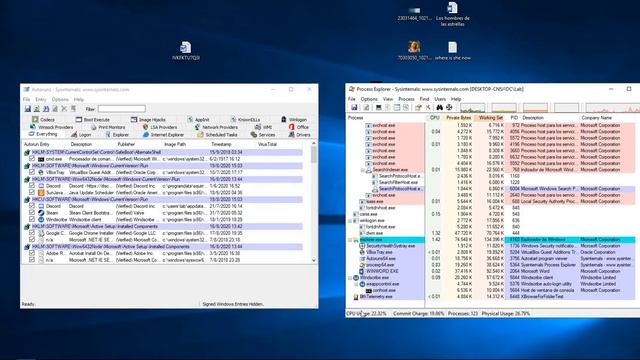Switch to the Drivers tab in Autoruns
The height and width of the screenshot is (360, 640).
(x=300, y=135)
